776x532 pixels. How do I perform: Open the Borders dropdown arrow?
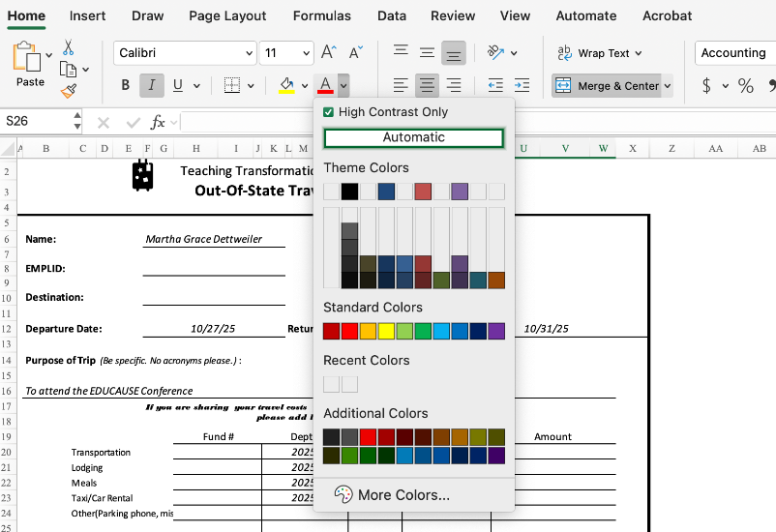[x=251, y=86]
